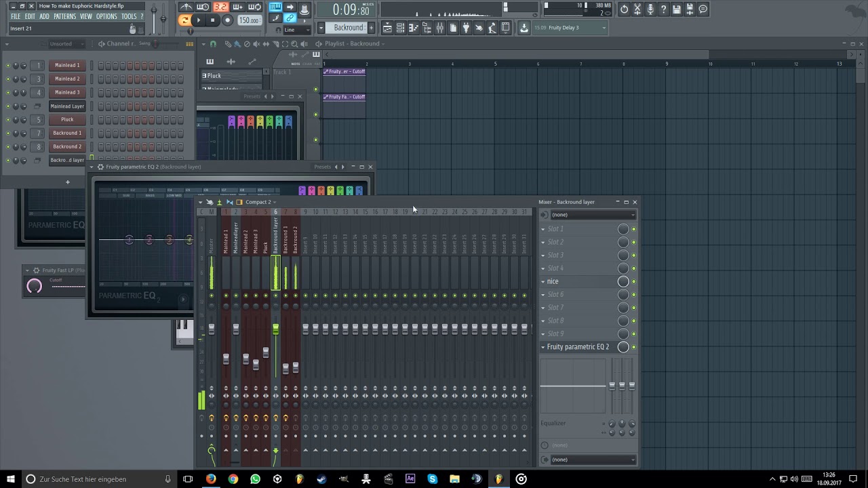868x488 pixels.
Task: Select the Mainlead Layer channel button
Action: (67, 106)
